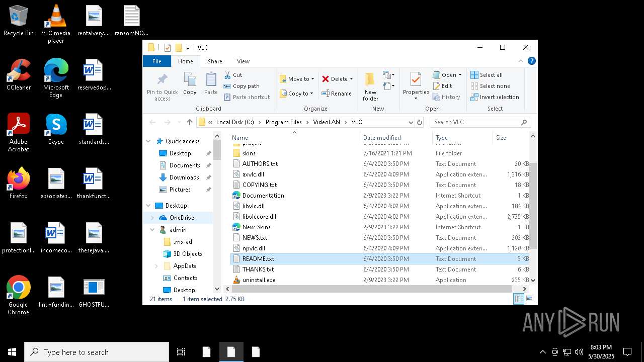Sort by the Type column header
The image size is (644, 362).
click(x=462, y=138)
